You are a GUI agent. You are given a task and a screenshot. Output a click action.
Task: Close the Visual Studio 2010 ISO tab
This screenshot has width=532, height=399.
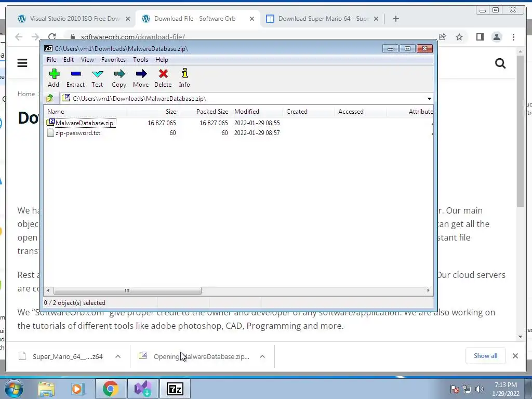click(128, 19)
